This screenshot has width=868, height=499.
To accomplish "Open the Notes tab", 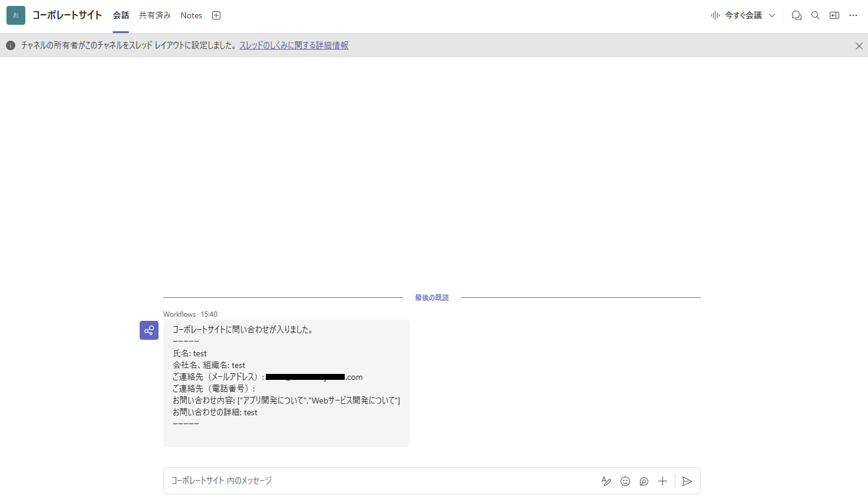I will [191, 15].
